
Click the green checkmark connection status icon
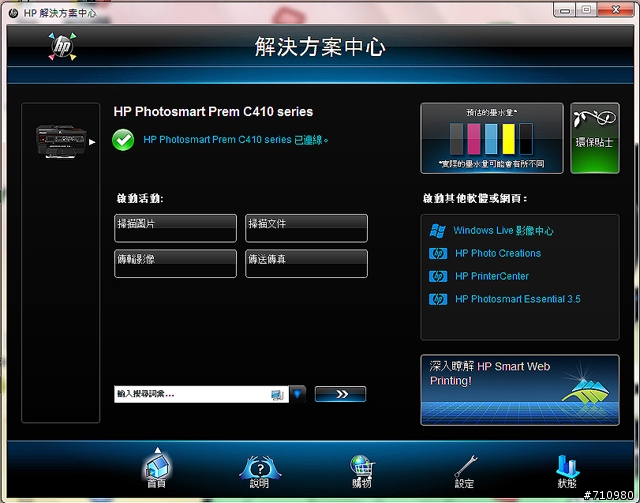pyautogui.click(x=123, y=140)
